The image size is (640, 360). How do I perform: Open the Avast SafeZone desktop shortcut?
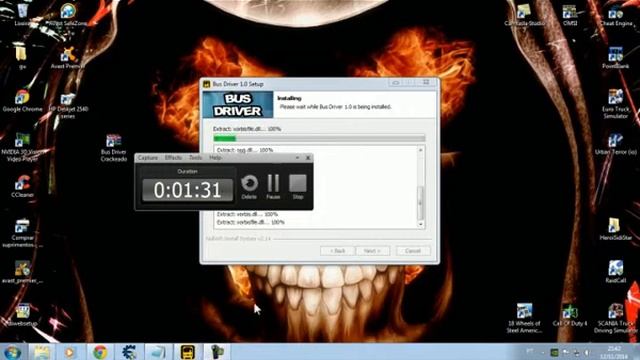tap(68, 15)
